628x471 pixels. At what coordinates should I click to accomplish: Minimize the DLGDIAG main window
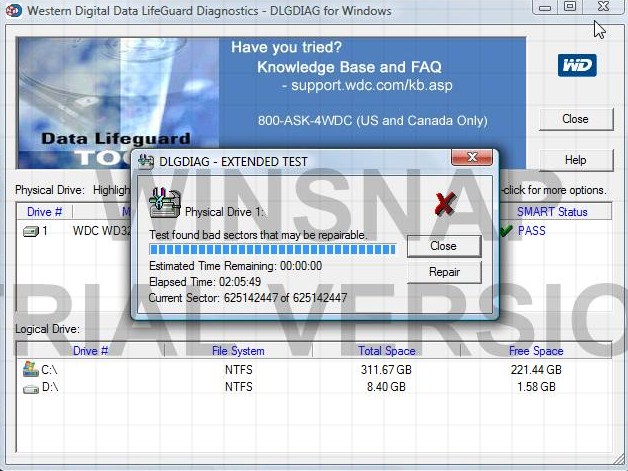coord(545,7)
